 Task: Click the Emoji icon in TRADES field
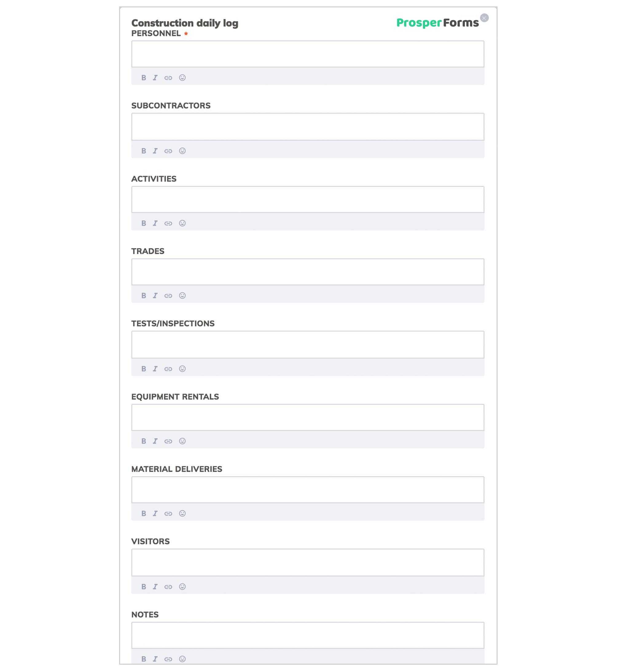tap(183, 296)
